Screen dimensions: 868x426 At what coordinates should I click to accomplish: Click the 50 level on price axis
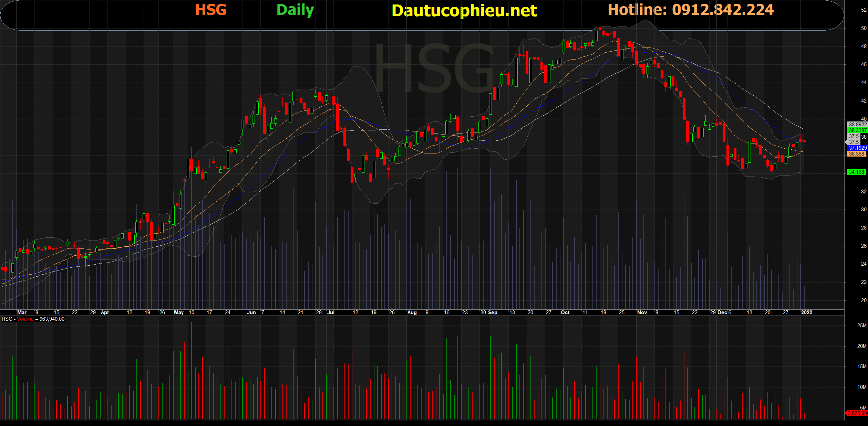[x=864, y=28]
